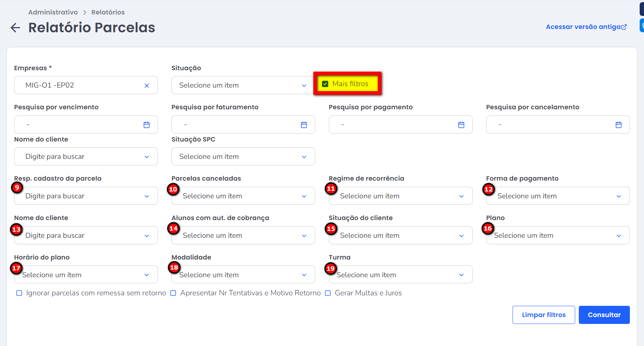Expand the Situação SPC dropdown

tap(243, 157)
